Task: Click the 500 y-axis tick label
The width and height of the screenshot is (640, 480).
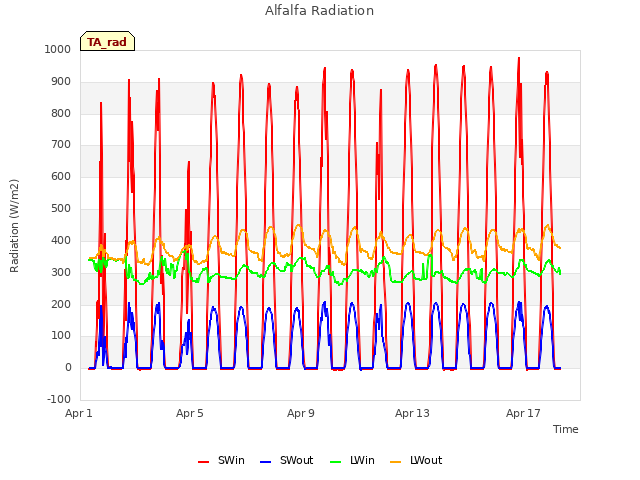Action: click(x=61, y=209)
